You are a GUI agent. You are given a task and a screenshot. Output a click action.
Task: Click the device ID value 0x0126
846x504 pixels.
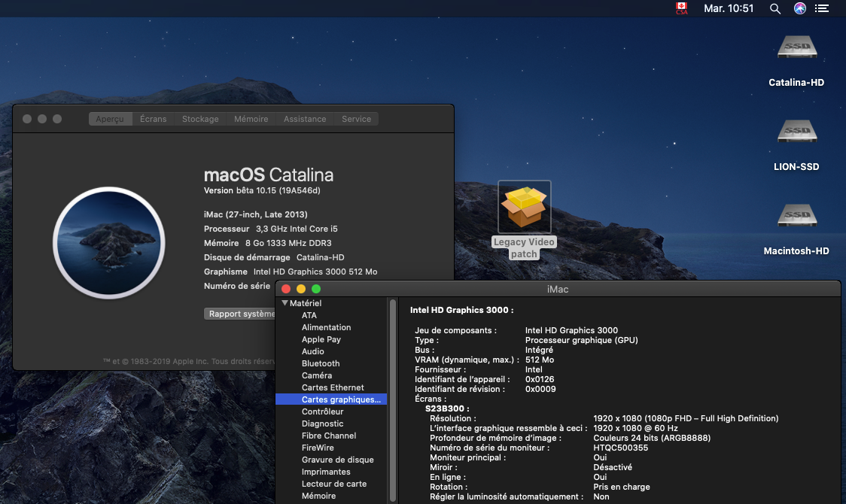[540, 379]
